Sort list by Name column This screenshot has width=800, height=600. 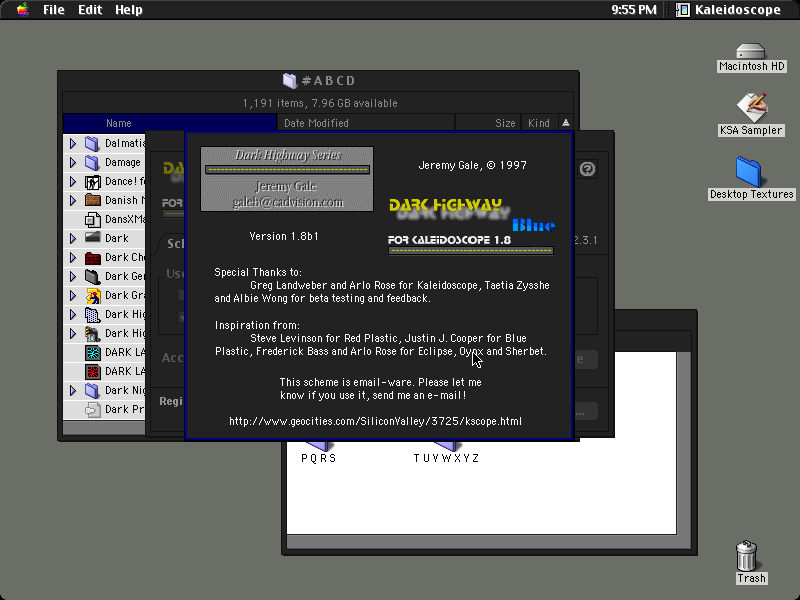pyautogui.click(x=170, y=123)
